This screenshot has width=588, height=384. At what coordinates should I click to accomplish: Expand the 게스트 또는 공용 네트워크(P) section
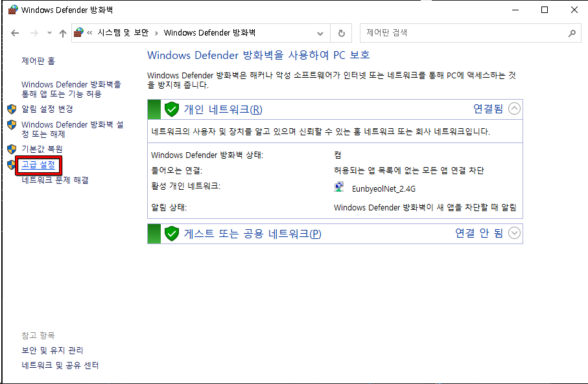514,233
